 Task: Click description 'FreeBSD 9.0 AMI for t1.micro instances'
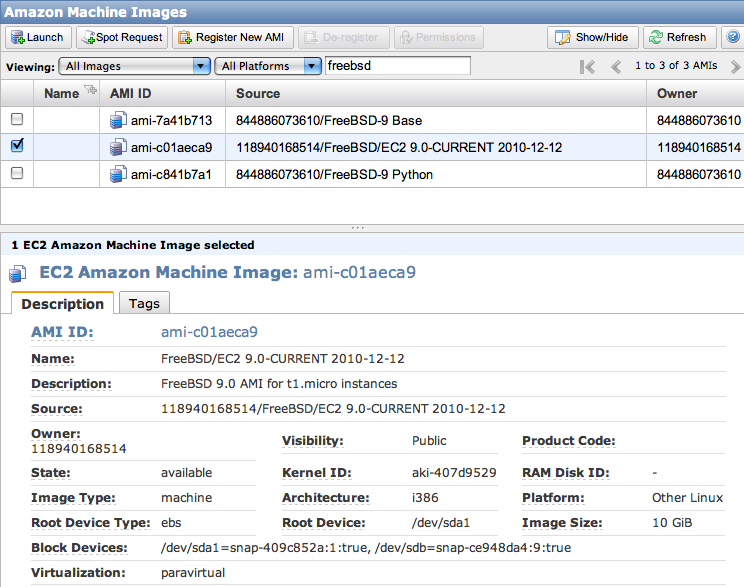[279, 383]
